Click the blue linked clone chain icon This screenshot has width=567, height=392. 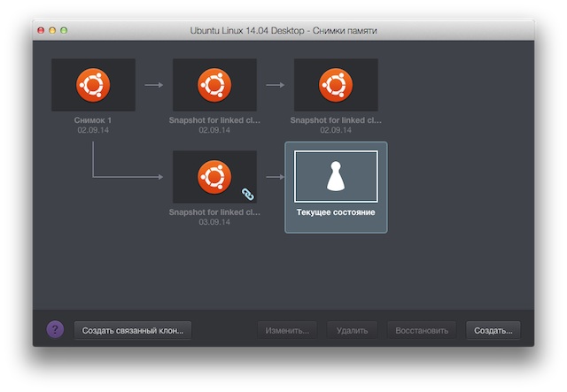(x=248, y=195)
